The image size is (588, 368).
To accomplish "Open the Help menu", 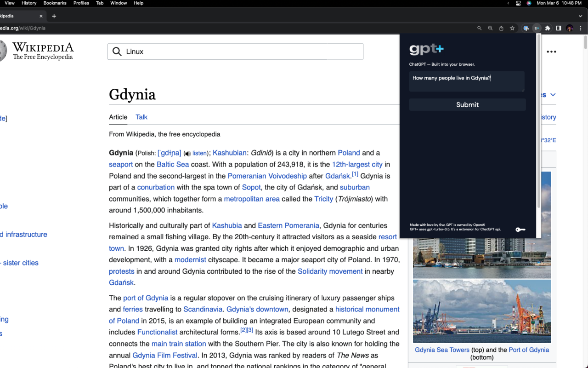I will (138, 3).
